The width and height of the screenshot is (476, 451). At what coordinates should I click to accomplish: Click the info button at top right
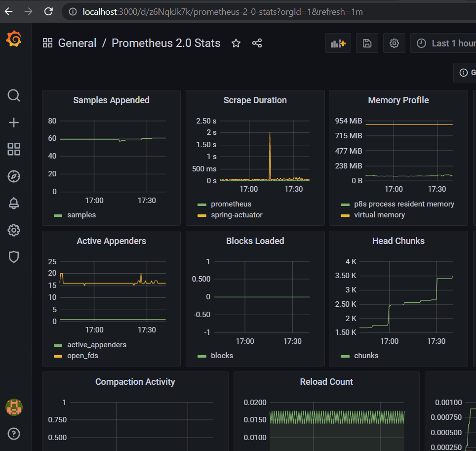[465, 73]
